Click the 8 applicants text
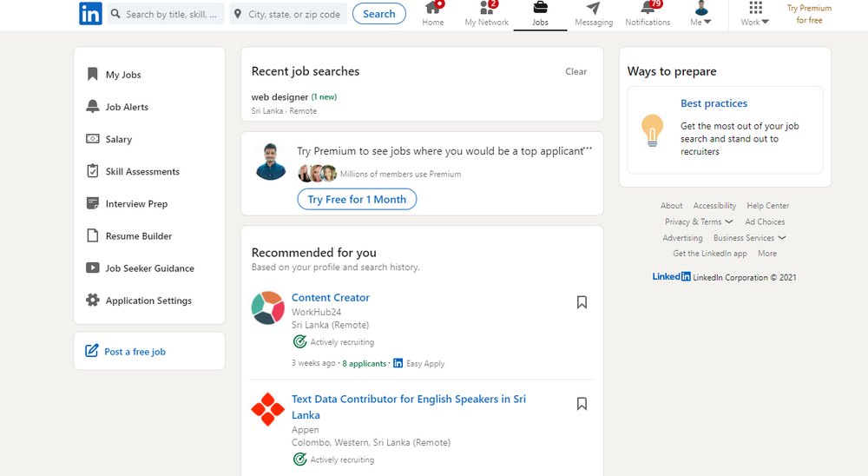 [365, 363]
